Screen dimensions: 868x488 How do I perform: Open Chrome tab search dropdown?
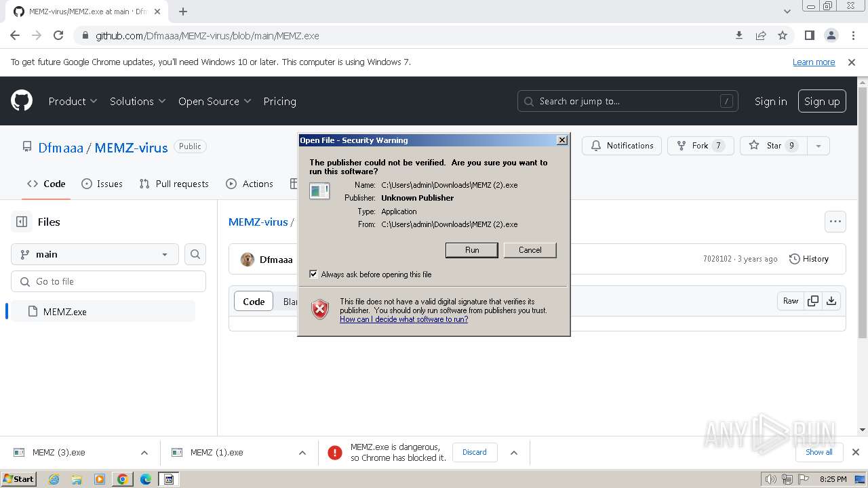[787, 12]
